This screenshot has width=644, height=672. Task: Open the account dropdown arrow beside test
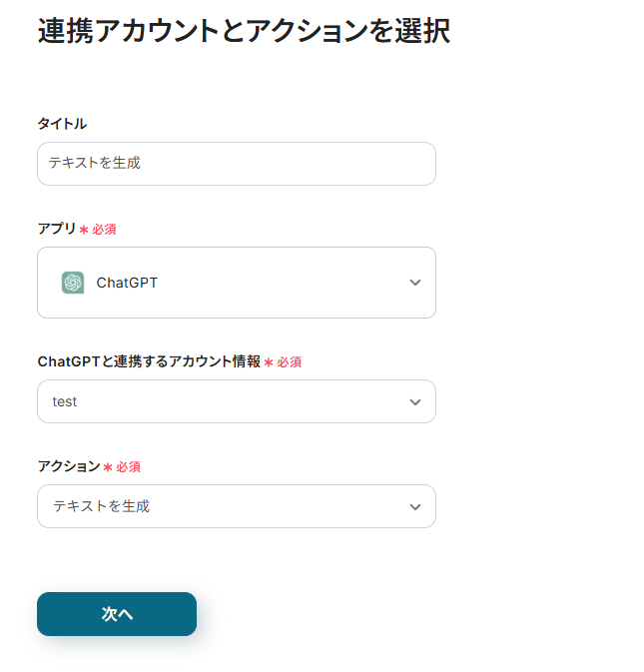pos(415,401)
